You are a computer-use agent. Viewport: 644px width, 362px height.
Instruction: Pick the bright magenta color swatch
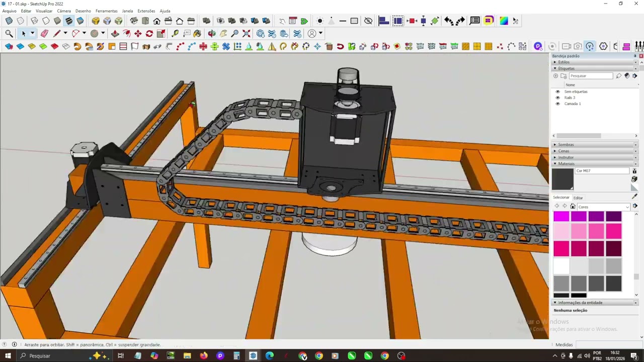tap(561, 217)
